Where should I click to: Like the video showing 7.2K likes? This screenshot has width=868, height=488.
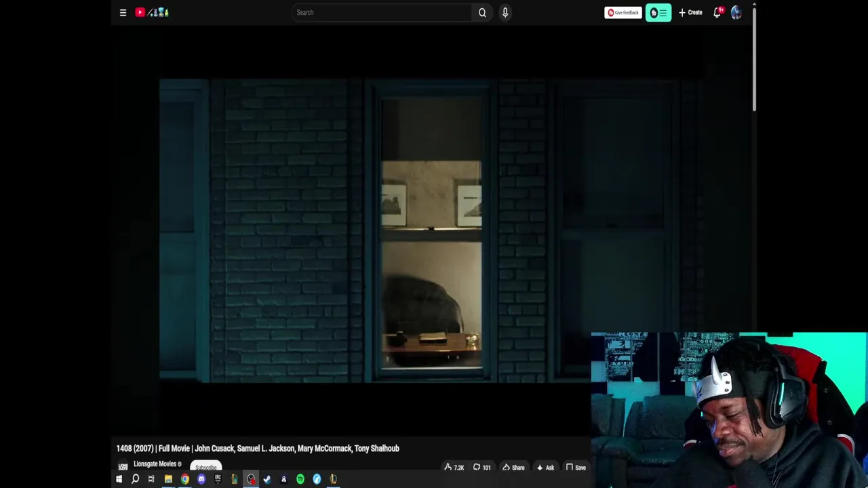click(x=454, y=467)
